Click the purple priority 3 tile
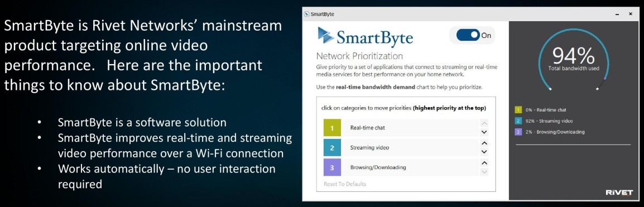644x207 pixels. pyautogui.click(x=332, y=167)
